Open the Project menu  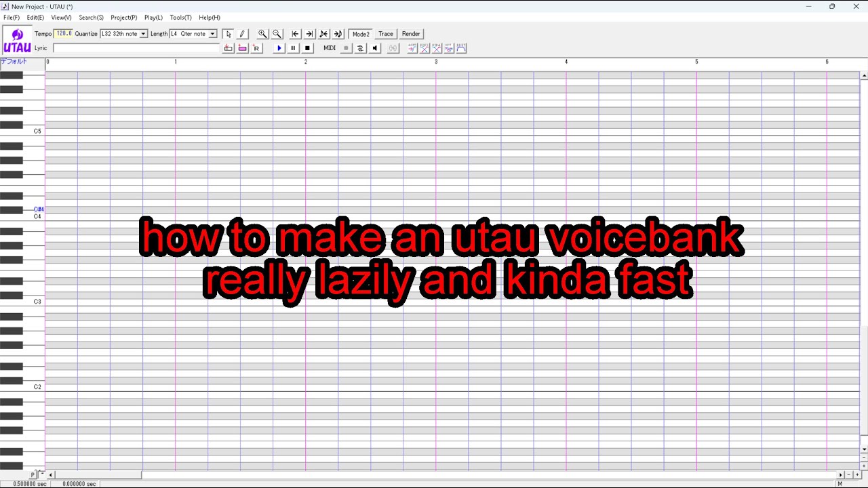pos(123,18)
